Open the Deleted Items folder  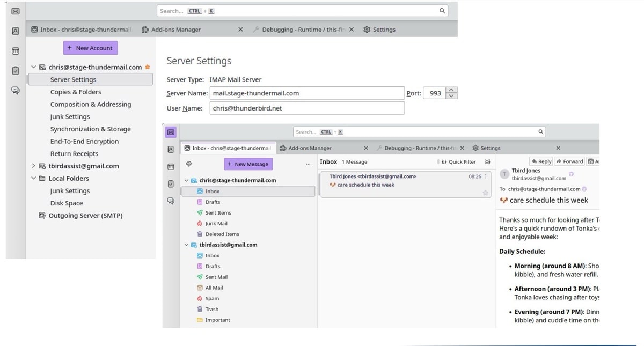(222, 234)
